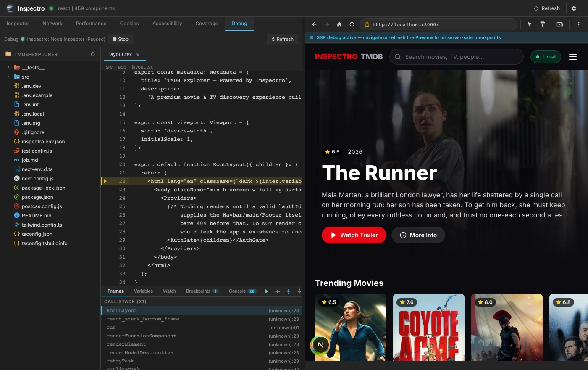The height and width of the screenshot is (370, 588).
Task: Switch to the Network tab
Action: click(52, 24)
